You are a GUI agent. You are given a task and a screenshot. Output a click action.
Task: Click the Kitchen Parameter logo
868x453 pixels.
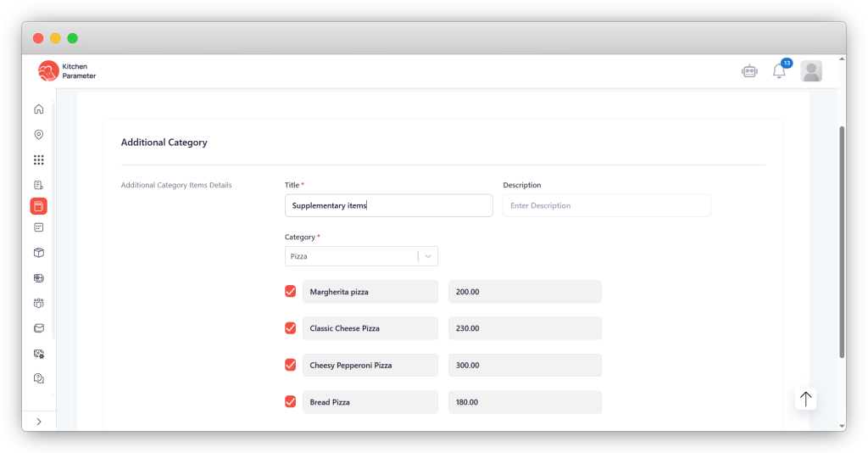coord(67,71)
